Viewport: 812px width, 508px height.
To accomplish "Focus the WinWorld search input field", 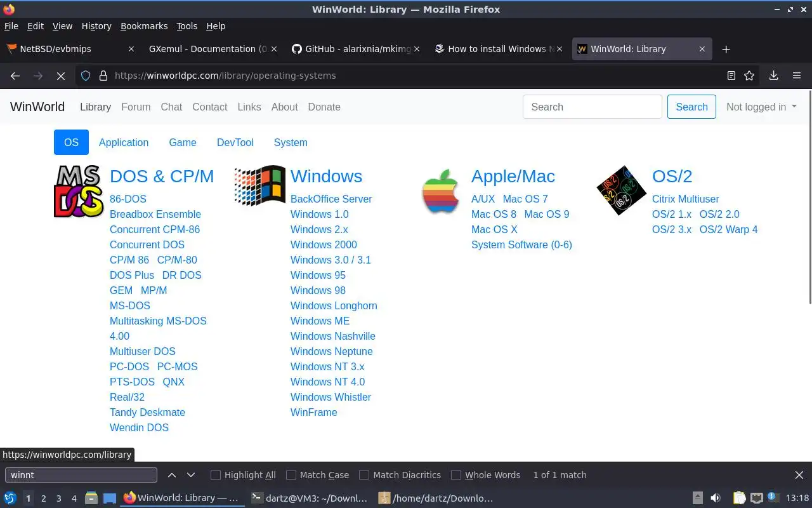I will point(593,107).
